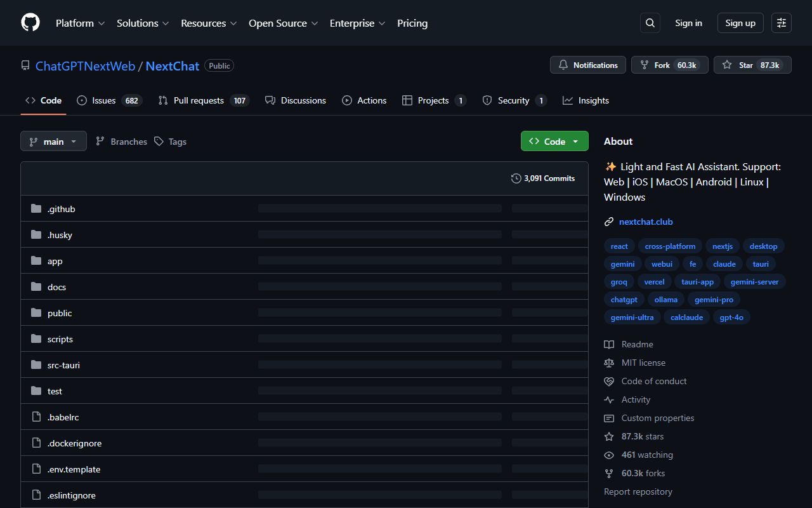812x508 pixels.
Task: Click the Readme book icon
Action: (x=609, y=344)
